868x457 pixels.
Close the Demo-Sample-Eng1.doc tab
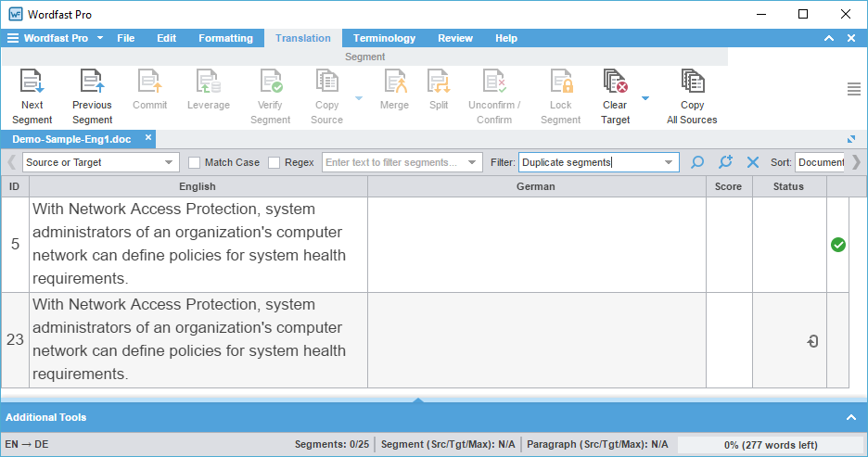point(147,137)
